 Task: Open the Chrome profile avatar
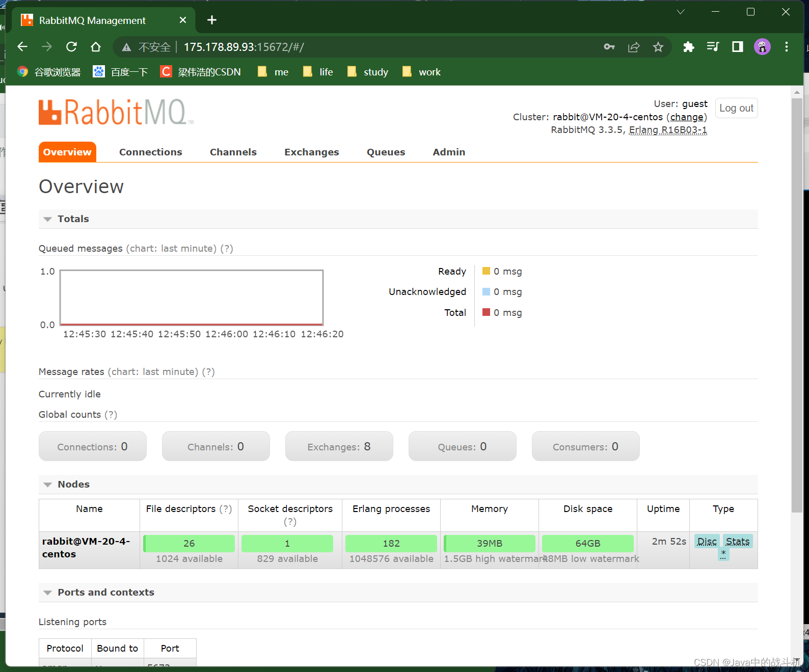[x=762, y=47]
